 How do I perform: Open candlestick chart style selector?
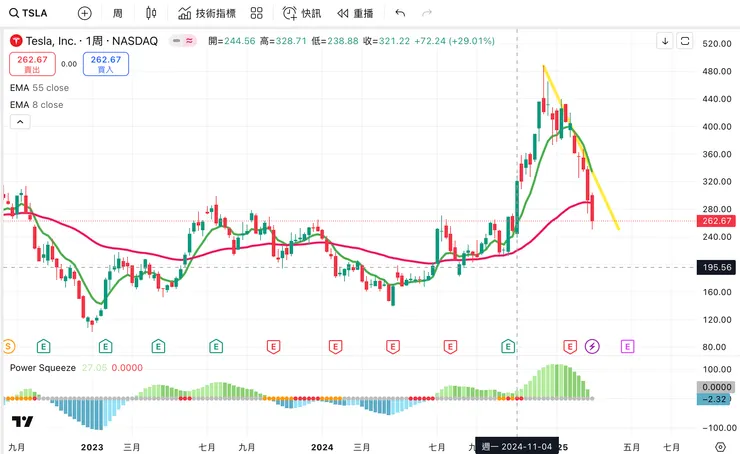(151, 13)
